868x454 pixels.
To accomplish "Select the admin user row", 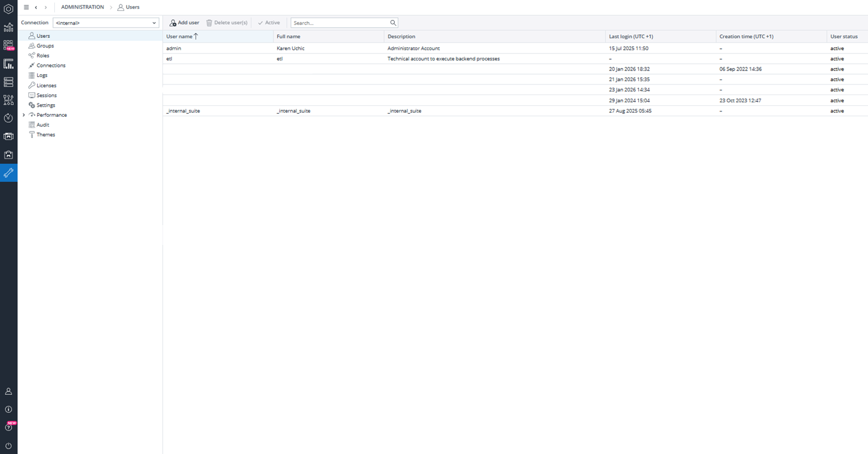I will click(174, 48).
